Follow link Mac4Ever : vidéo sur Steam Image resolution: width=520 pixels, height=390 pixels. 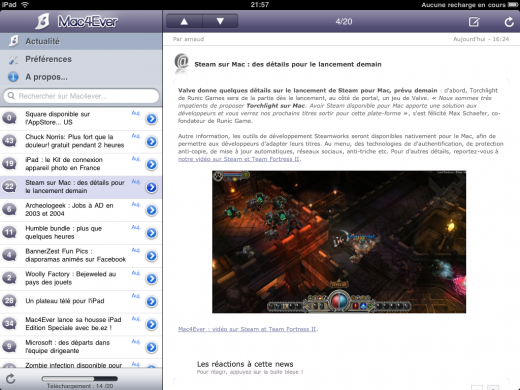[247, 329]
